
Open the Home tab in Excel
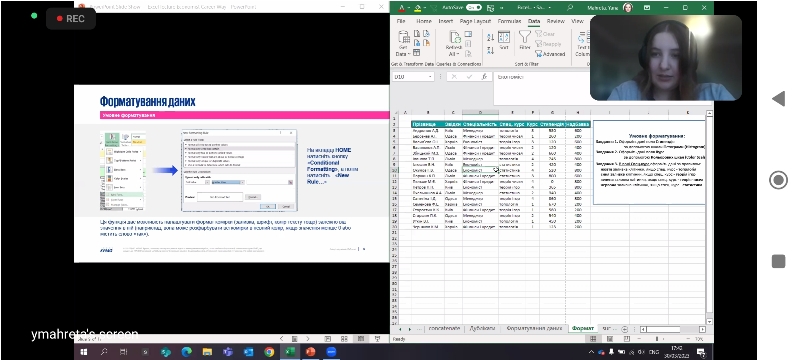(x=423, y=21)
